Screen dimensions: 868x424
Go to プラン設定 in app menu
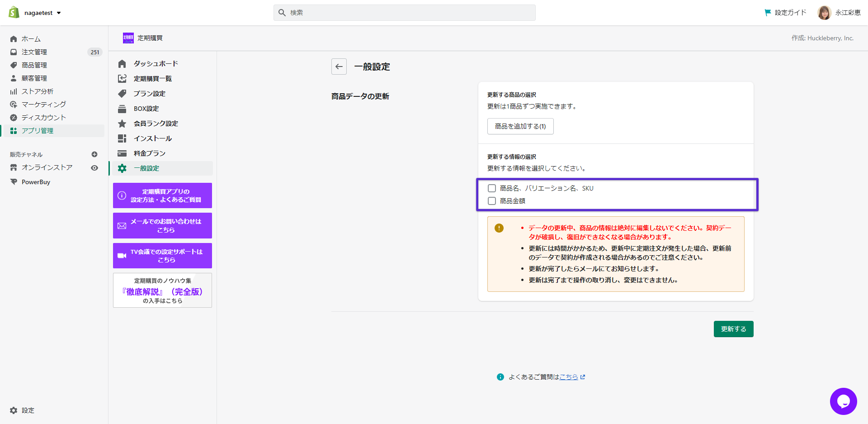[149, 94]
